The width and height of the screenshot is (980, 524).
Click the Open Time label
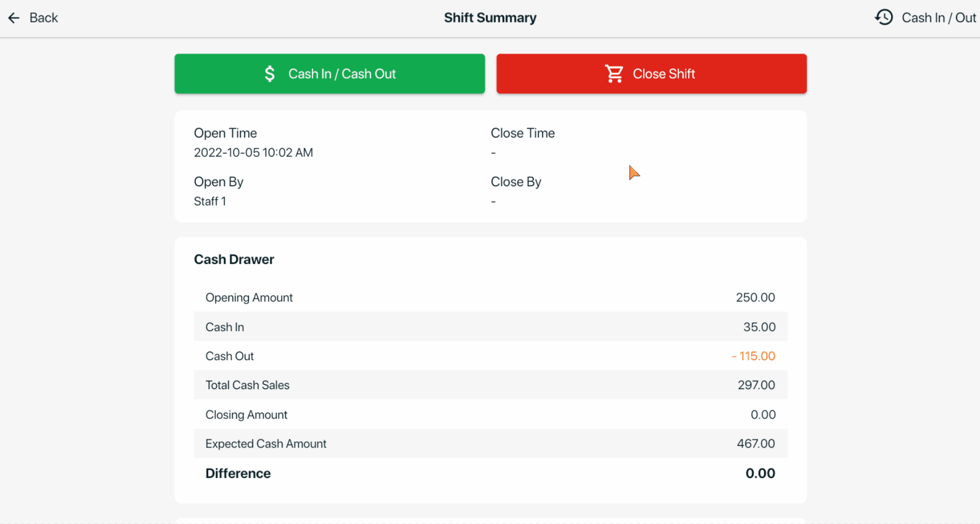pyautogui.click(x=225, y=133)
